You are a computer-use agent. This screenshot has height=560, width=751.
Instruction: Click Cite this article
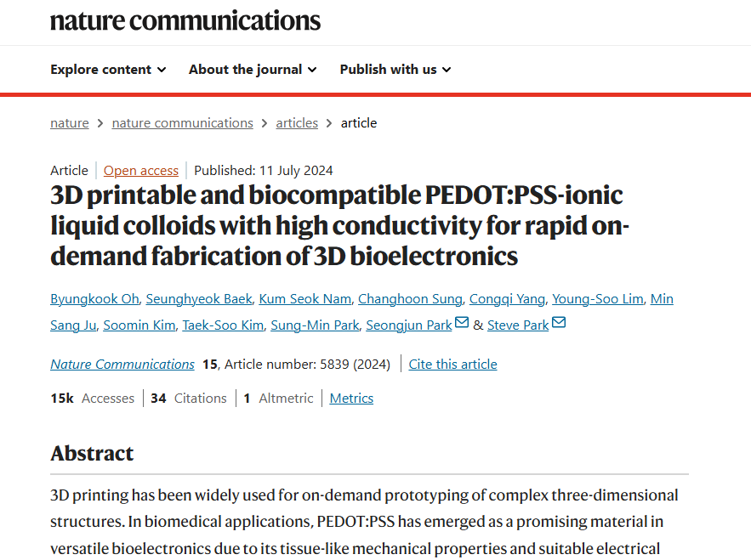(452, 365)
